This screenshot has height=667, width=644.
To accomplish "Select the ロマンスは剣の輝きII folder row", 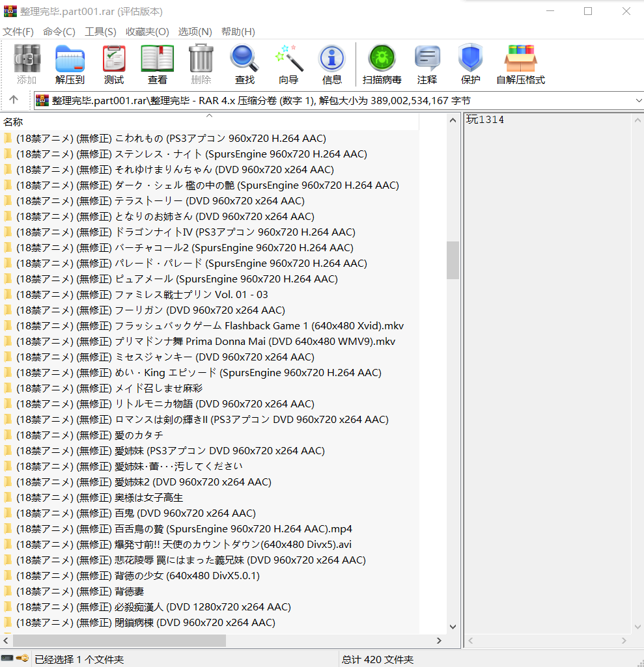I will pyautogui.click(x=210, y=420).
